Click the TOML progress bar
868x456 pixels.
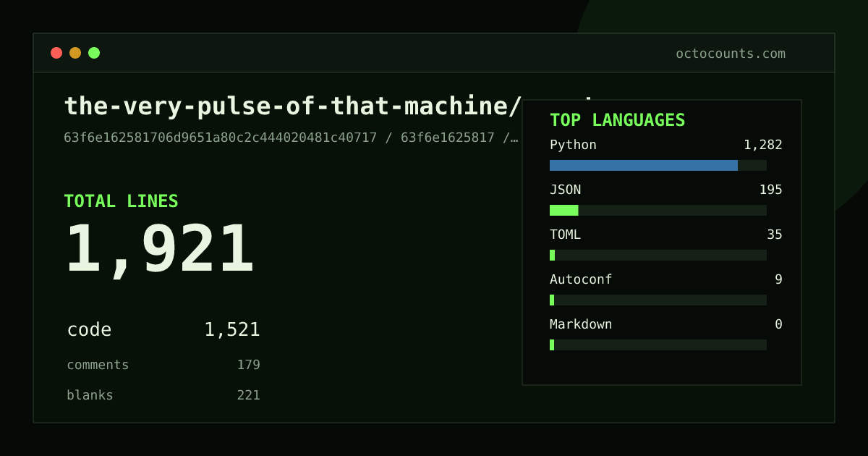coord(658,255)
